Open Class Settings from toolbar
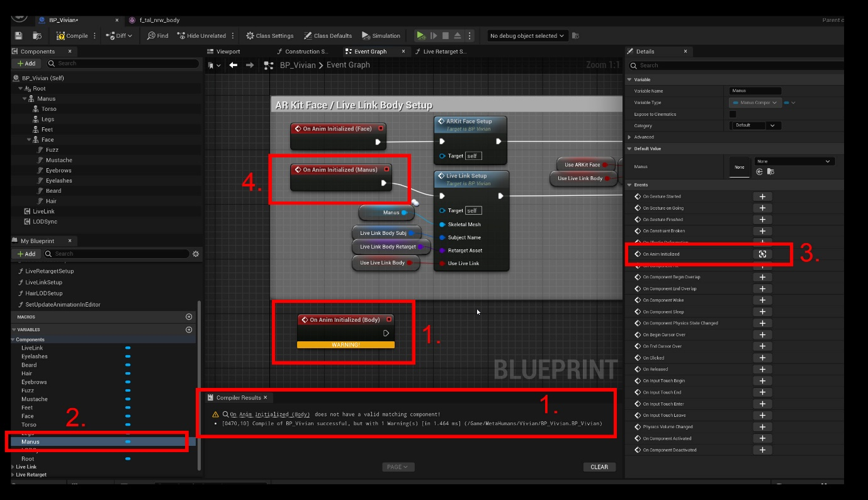Viewport: 868px width, 500px height. coord(269,36)
